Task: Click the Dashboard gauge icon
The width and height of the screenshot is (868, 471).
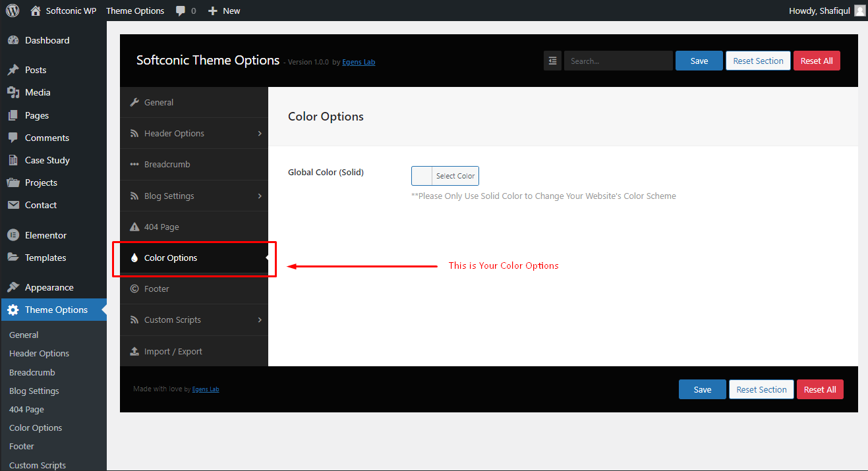Action: point(13,40)
